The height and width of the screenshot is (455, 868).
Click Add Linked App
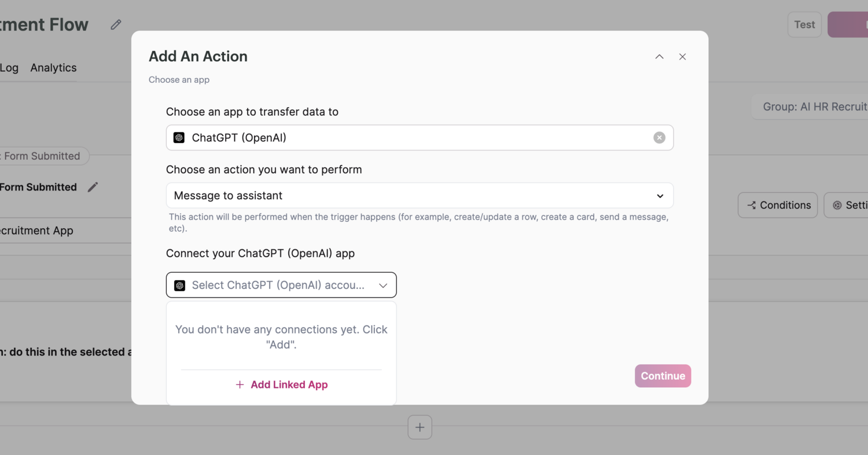[281, 385]
